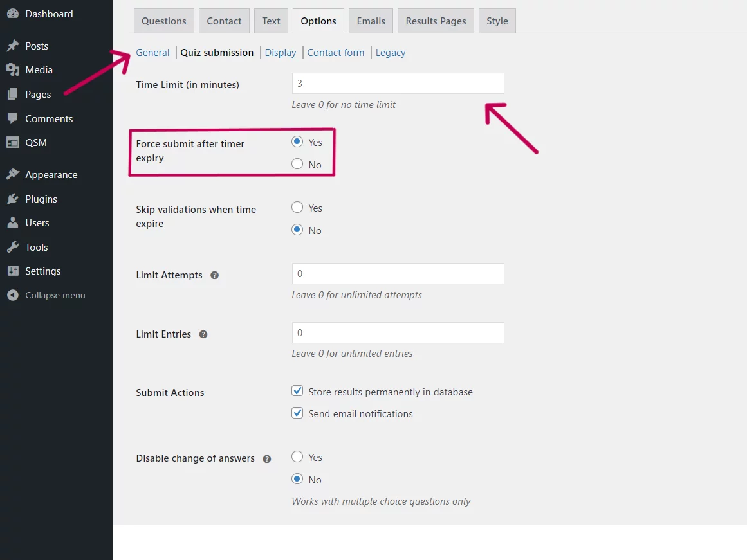Click the Pages document icon

13,94
